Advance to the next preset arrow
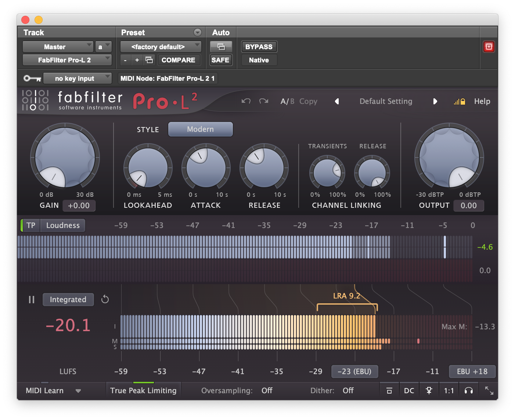This screenshot has height=420, width=515. 435,101
